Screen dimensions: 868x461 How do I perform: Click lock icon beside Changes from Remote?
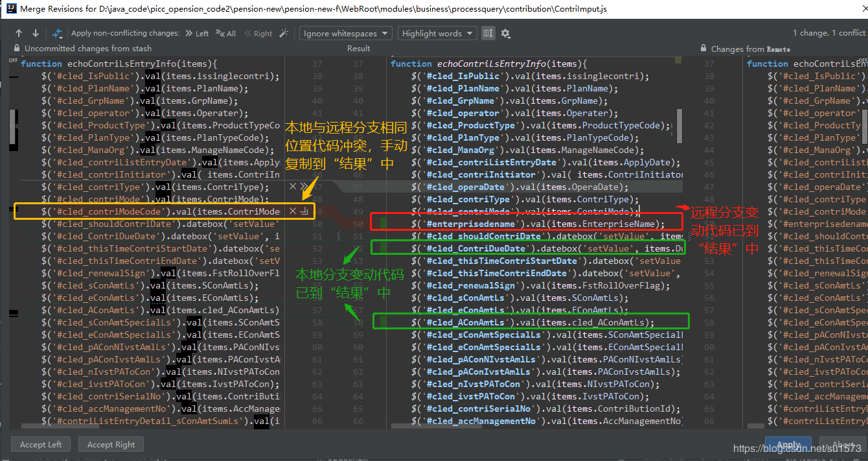[703, 49]
